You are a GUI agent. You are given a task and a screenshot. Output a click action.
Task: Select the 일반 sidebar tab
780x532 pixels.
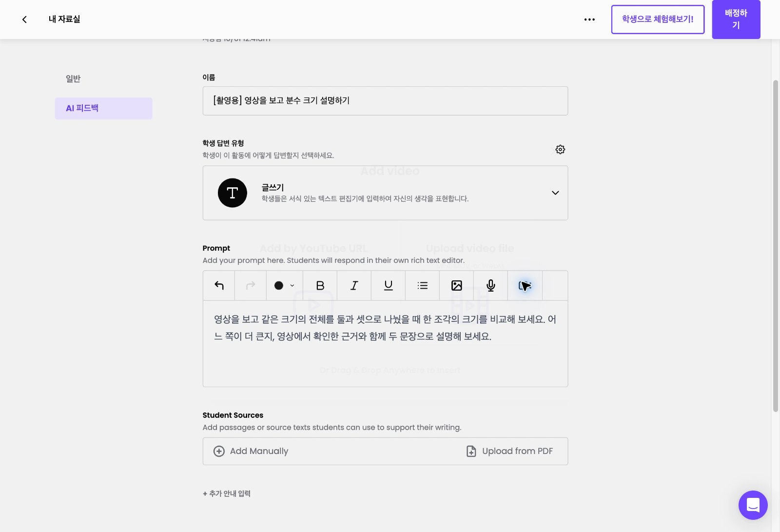pyautogui.click(x=73, y=79)
